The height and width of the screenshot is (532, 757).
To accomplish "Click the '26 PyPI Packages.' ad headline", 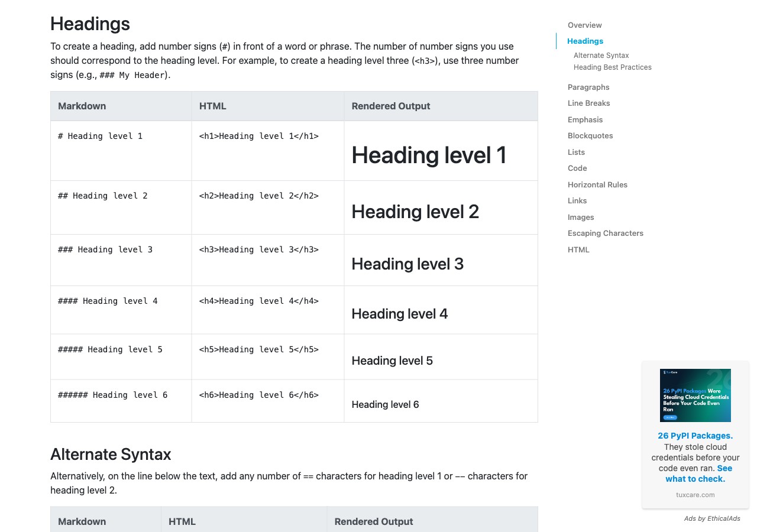I will 695,436.
